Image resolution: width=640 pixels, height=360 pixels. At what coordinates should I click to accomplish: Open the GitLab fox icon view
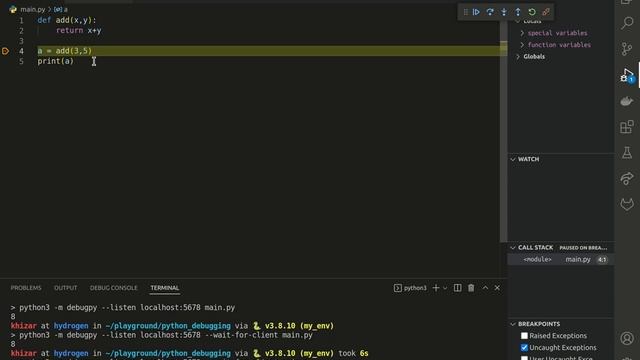tap(627, 204)
